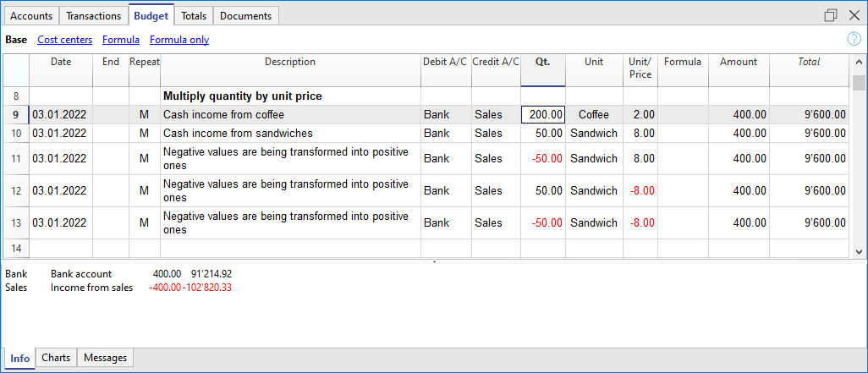Click row 13 unit price -8.00

(640, 223)
